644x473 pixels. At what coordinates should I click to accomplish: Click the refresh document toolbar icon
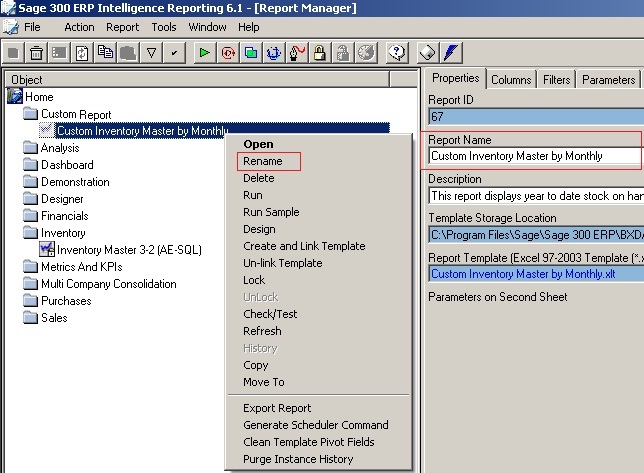[82, 53]
